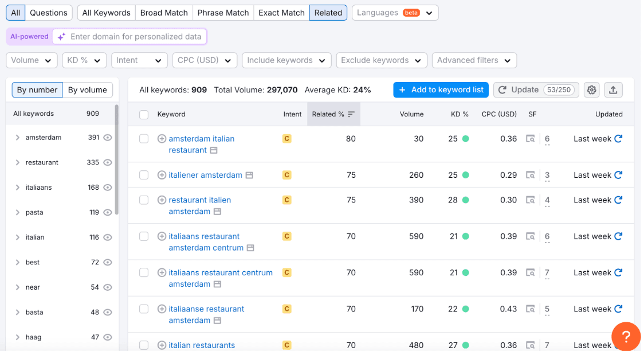644x359 pixels.
Task: Click the AI sparkle icon in domain field
Action: coord(62,37)
